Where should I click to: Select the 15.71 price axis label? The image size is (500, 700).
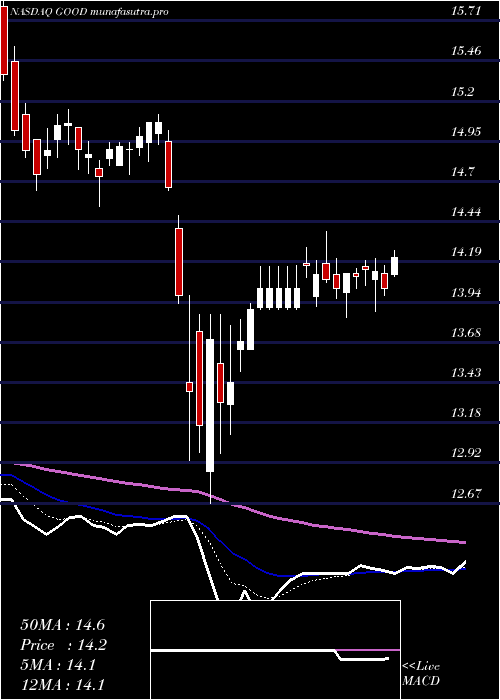(x=466, y=10)
